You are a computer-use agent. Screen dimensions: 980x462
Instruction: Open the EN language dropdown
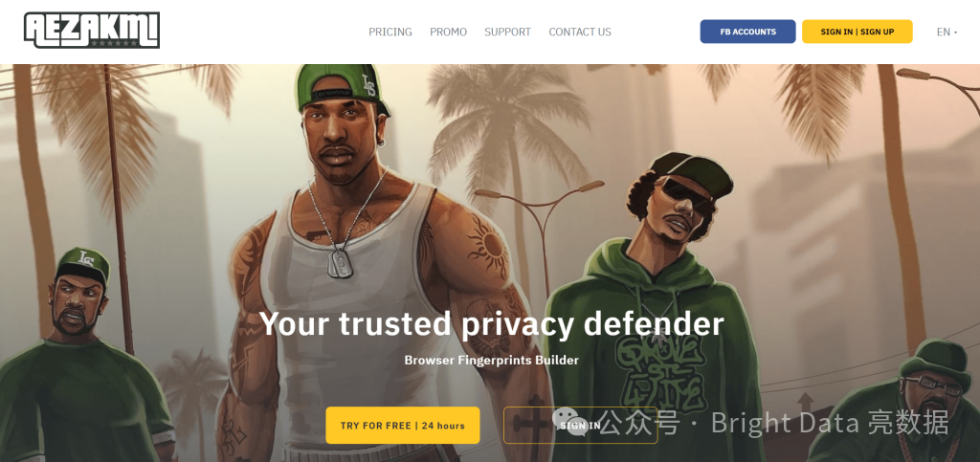[x=947, y=32]
